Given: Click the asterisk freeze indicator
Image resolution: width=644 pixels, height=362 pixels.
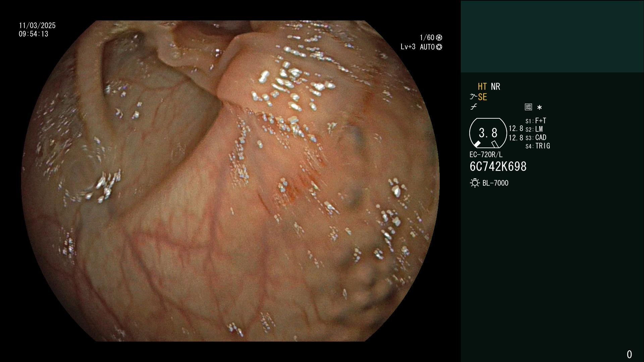Looking at the screenshot, I should [x=539, y=107].
